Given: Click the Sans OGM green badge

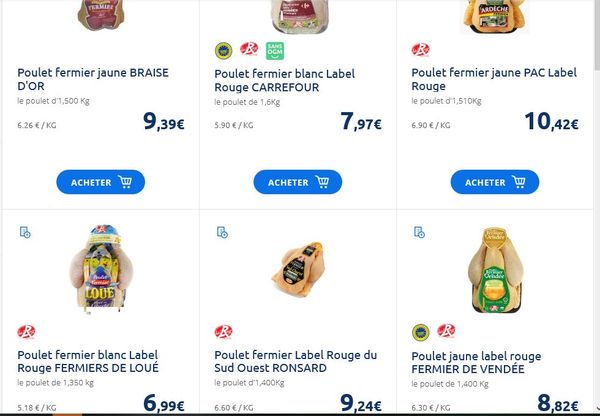Looking at the screenshot, I should (x=275, y=51).
